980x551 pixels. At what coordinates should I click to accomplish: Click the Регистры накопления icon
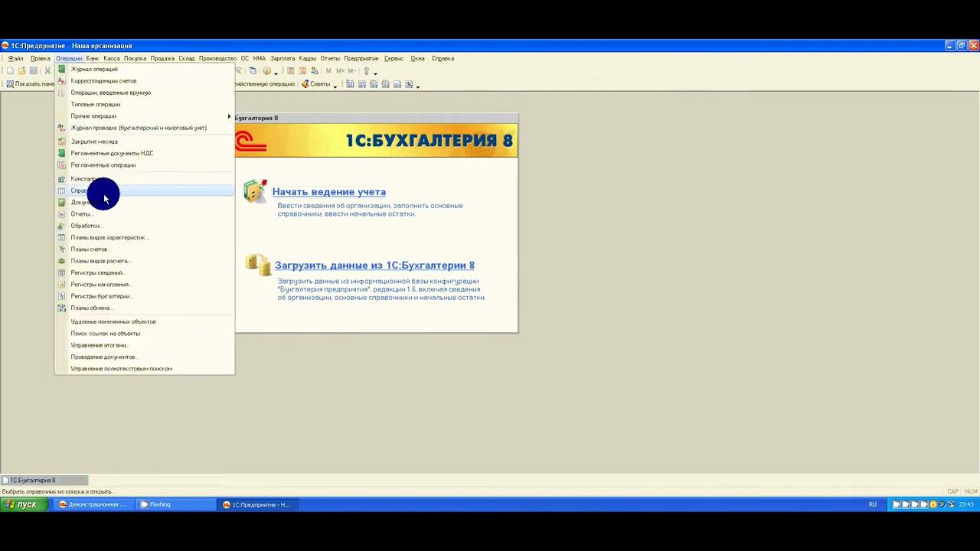(x=62, y=285)
